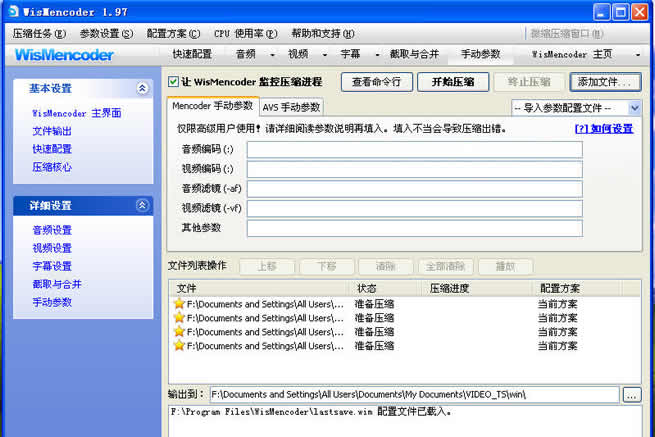Screen dimensions: 655x437
Task: Open 字幕设置 in the sidebar
Action: click(x=52, y=266)
